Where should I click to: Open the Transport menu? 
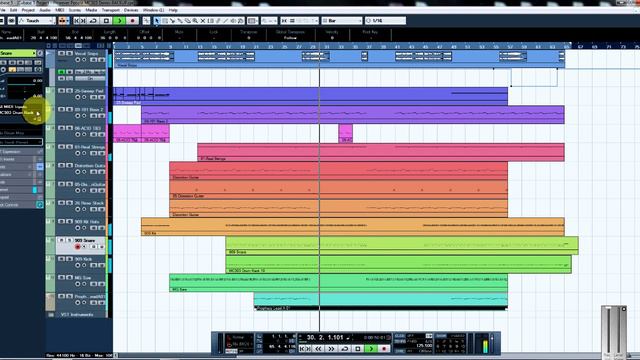(x=111, y=10)
